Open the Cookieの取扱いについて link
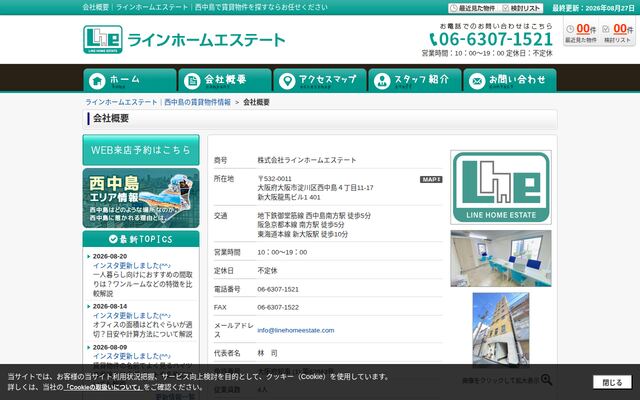 103,387
